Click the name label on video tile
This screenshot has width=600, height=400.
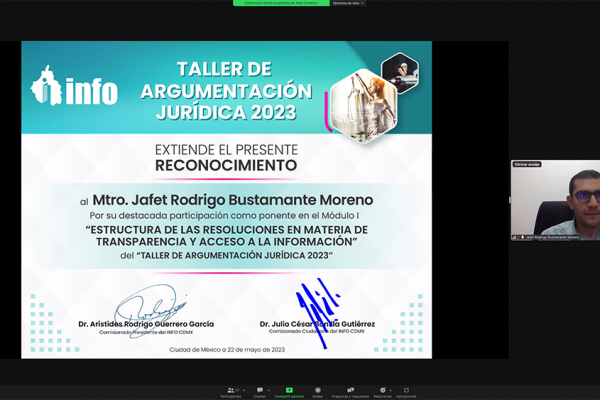tap(553, 237)
